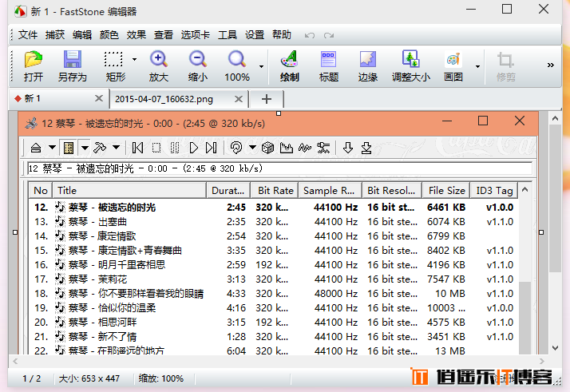Open the equalizer sliders icon in player
The height and width of the screenshot is (392, 570).
coord(323,148)
